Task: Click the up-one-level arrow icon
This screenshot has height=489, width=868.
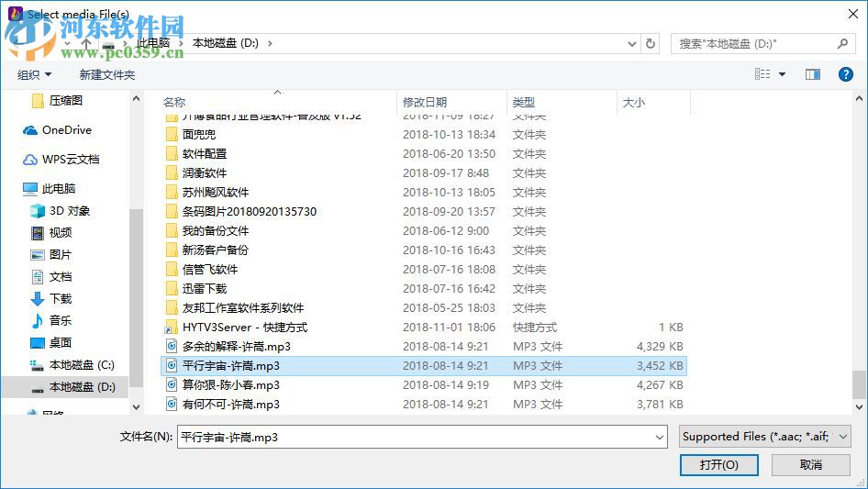Action: [86, 43]
